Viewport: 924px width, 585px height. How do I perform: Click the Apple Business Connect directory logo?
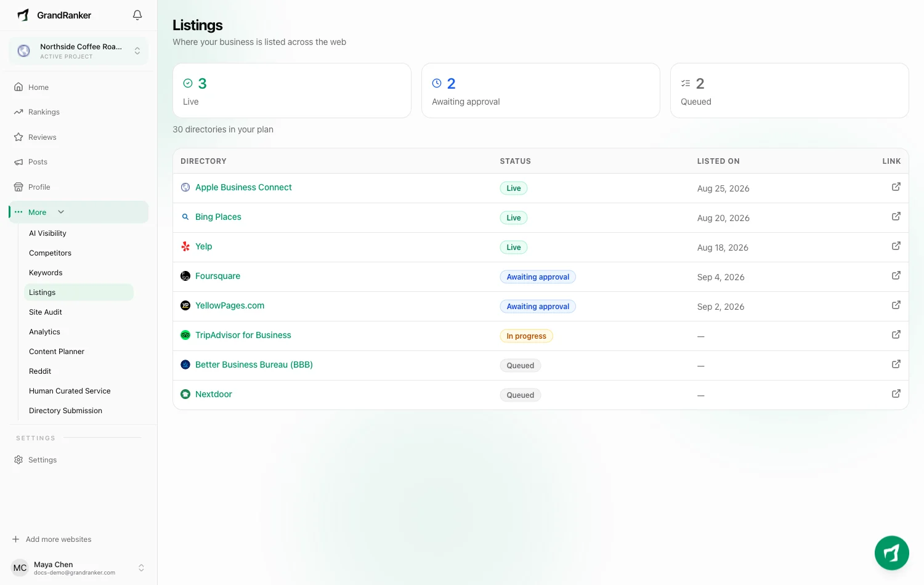pos(185,187)
